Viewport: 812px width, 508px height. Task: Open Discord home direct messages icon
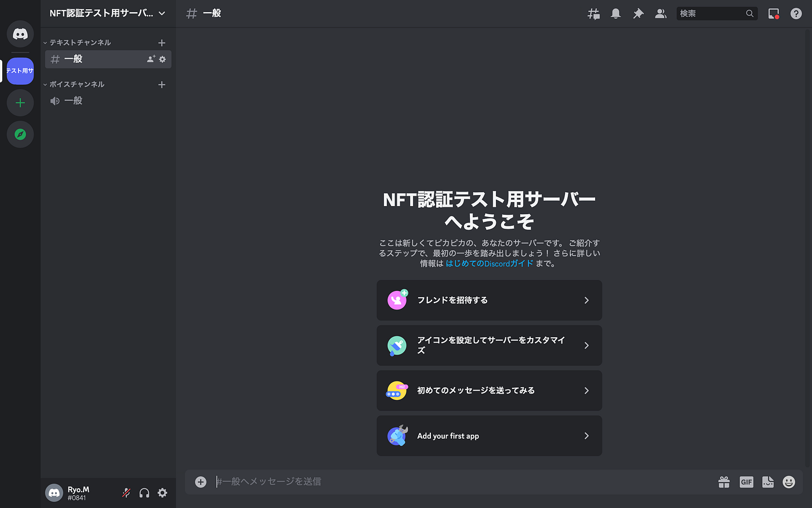(x=20, y=34)
